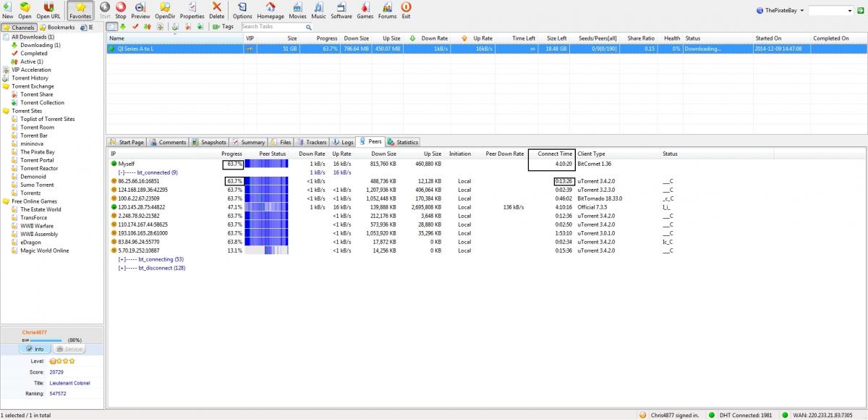The width and height of the screenshot is (868, 420).
Task: Open The Pirate Bay in sidebar
Action: tap(37, 152)
